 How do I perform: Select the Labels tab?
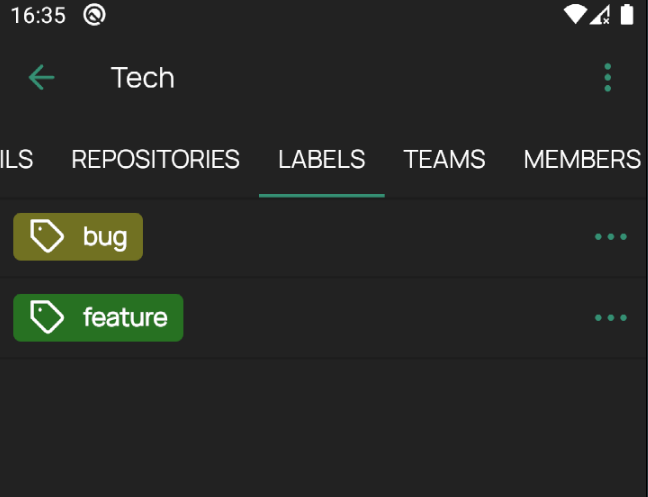click(x=322, y=159)
